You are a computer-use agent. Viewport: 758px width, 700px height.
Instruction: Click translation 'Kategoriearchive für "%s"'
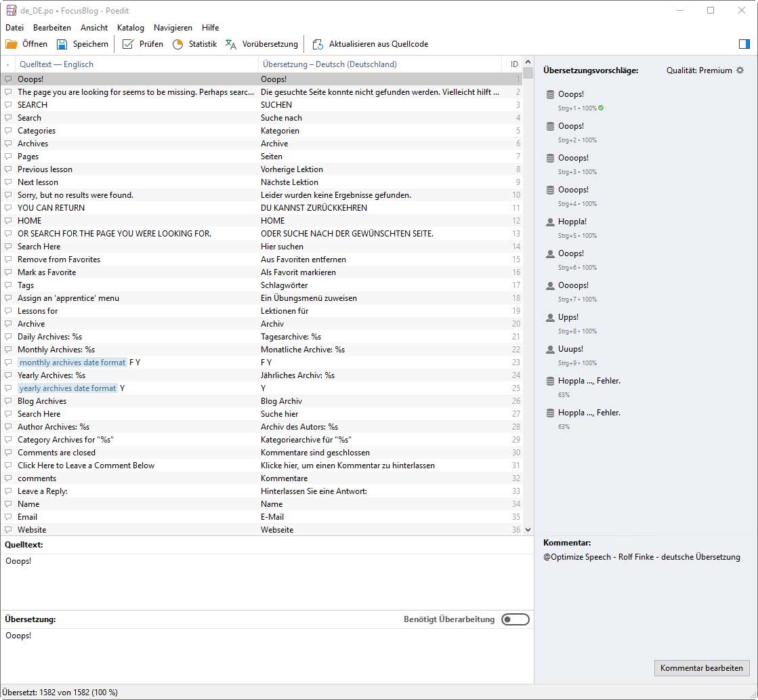(x=306, y=440)
